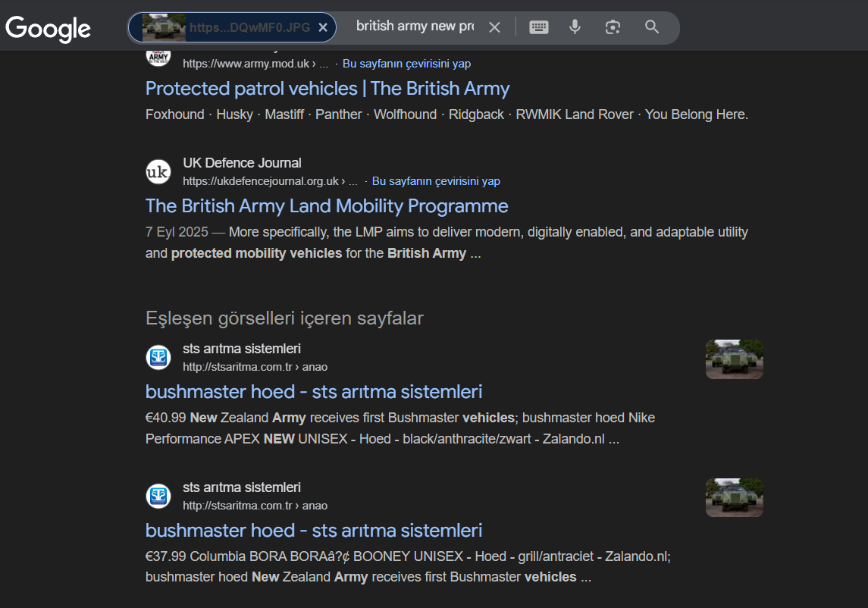Open the on-screen keyboard input tool
868x608 pixels.
538,27
